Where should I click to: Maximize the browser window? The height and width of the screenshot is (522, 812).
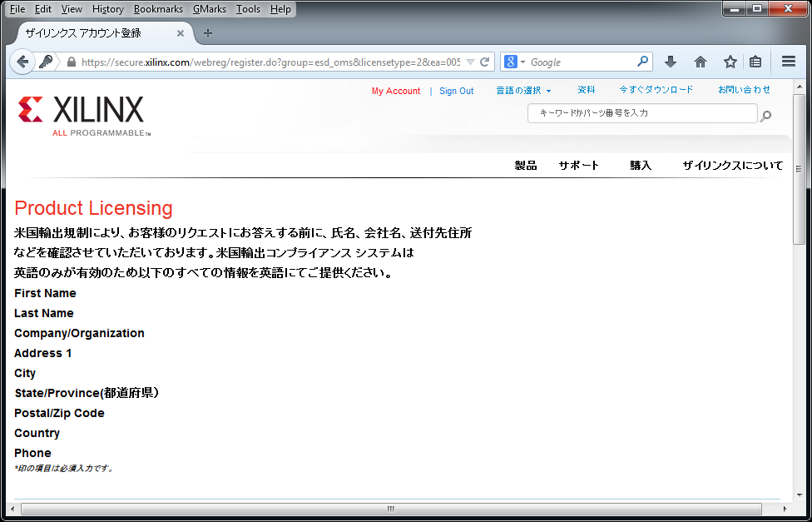coord(757,9)
